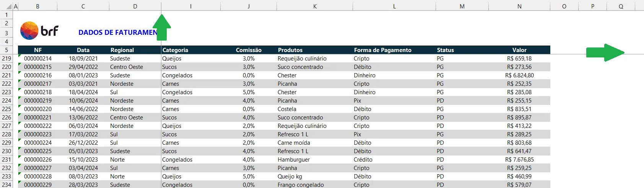This screenshot has width=644, height=188.
Task: Select the Hamburguer product cell
Action: [x=315, y=160]
